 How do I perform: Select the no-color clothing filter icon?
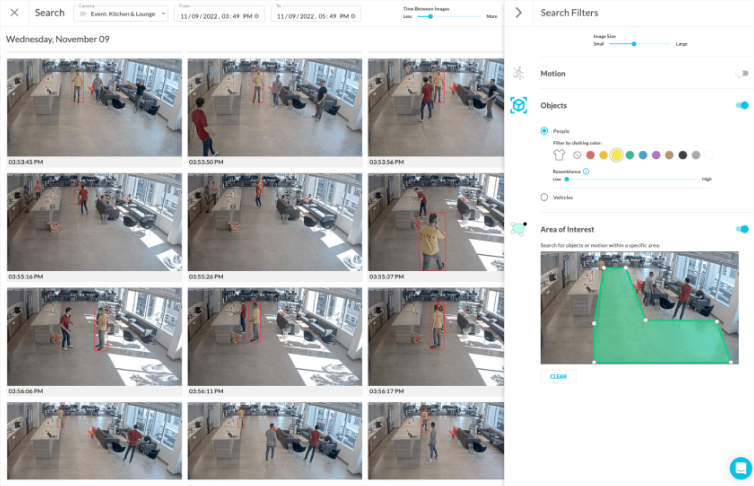tap(577, 155)
